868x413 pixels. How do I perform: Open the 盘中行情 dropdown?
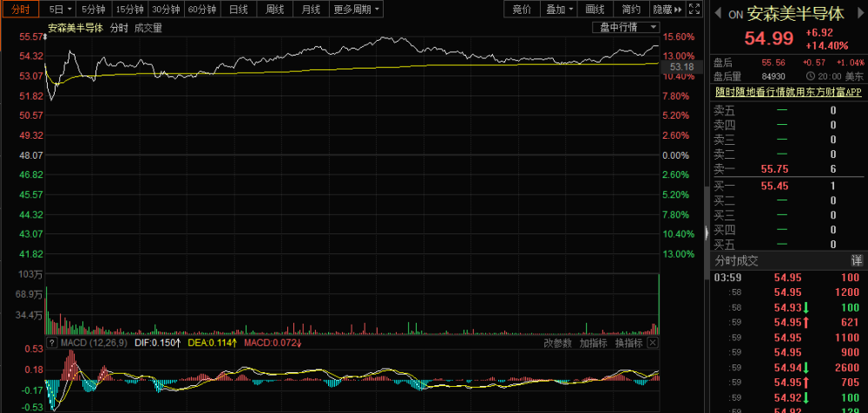click(626, 27)
